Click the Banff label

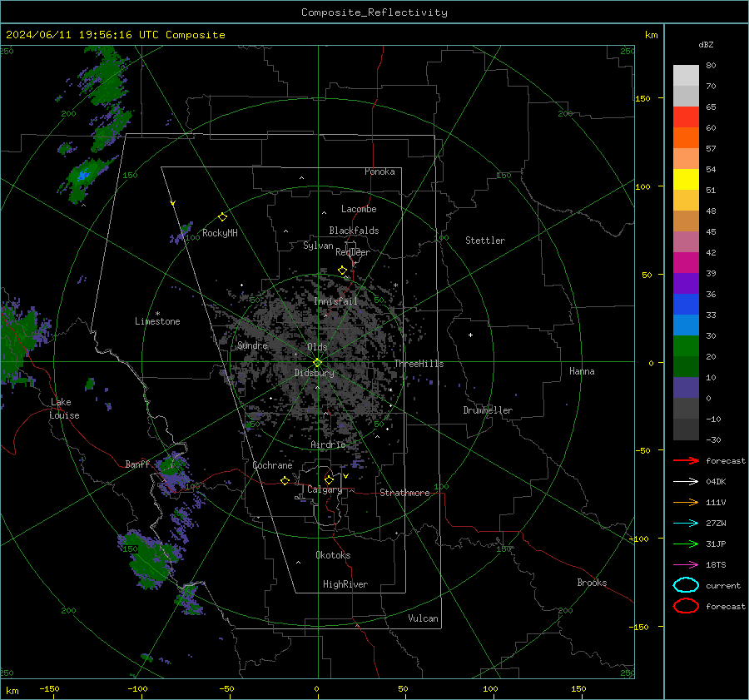pos(137,464)
